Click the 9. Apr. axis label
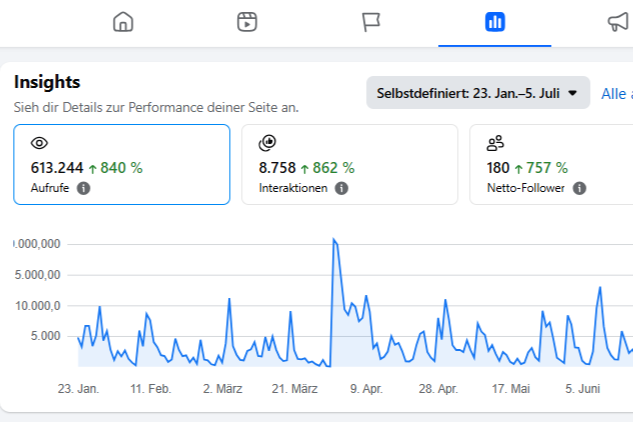Screen dimensions: 633x422 click(x=366, y=389)
